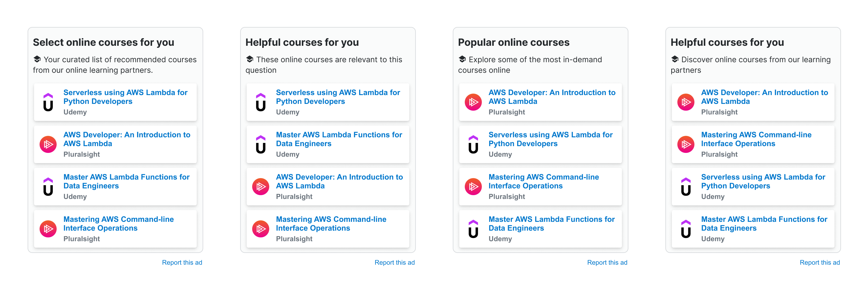The image size is (868, 294).
Task: Report the 'Select online courses for you' ad
Action: pos(182,262)
